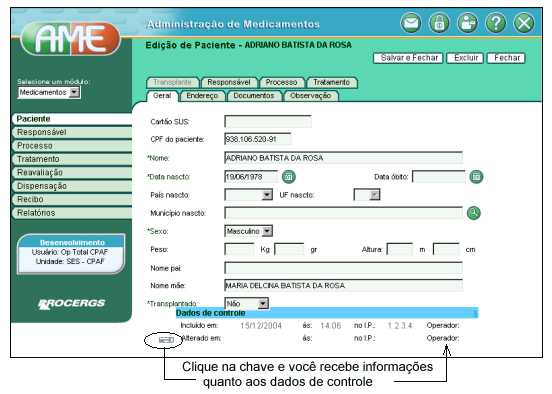
Task: Click the Nome pai text field
Action: tap(343, 268)
